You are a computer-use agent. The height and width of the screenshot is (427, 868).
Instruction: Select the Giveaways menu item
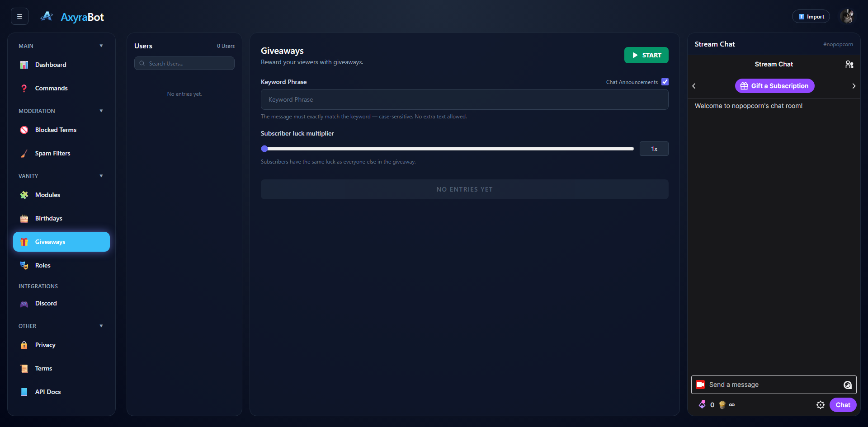(61, 242)
